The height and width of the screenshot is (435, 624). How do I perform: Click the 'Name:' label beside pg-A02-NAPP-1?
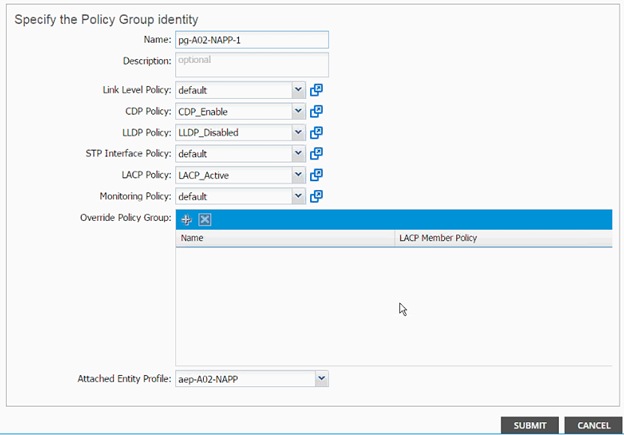pos(158,39)
